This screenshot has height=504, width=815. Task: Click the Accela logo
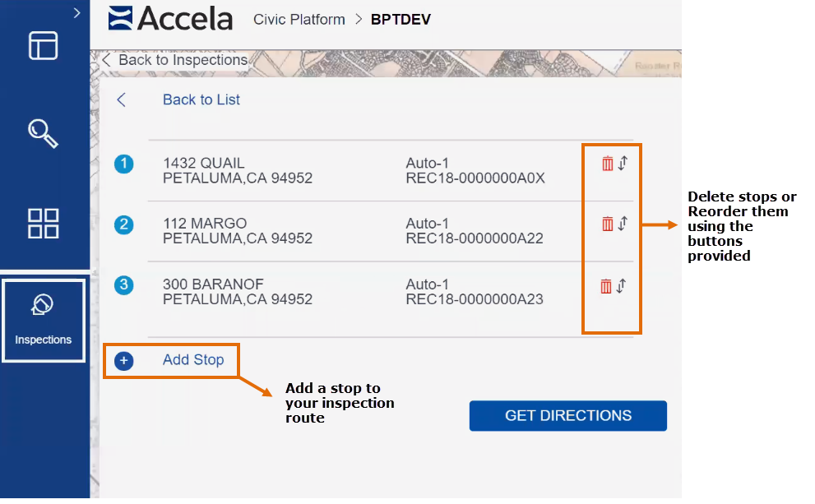click(170, 18)
